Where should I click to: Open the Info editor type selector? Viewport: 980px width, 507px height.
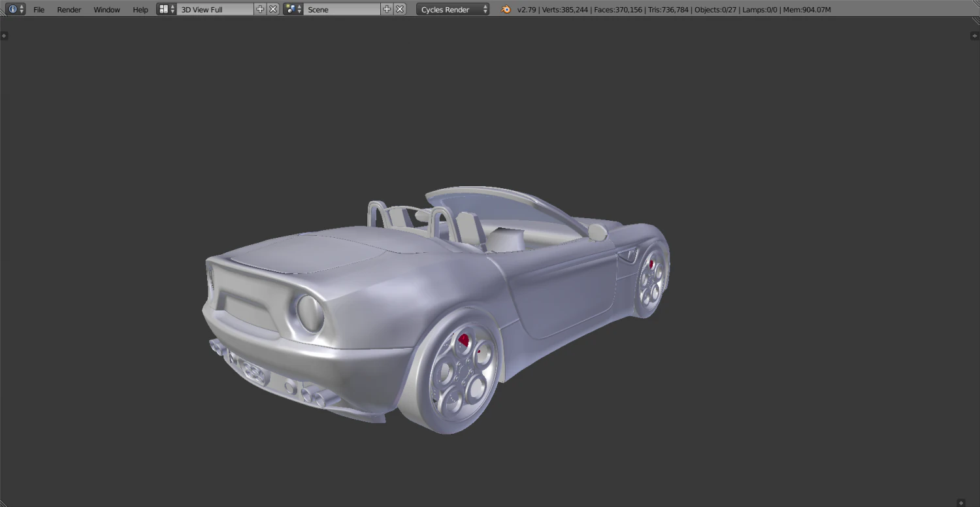[x=16, y=9]
